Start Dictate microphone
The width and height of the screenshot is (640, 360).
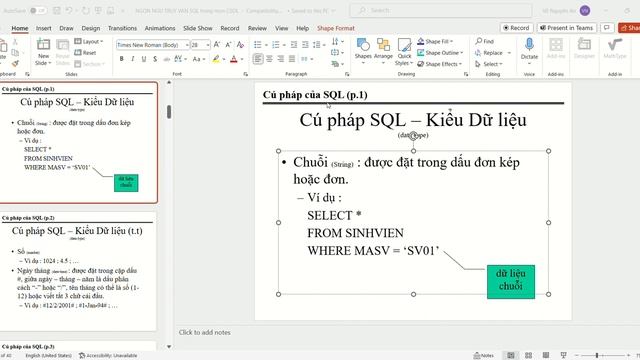pos(529,51)
